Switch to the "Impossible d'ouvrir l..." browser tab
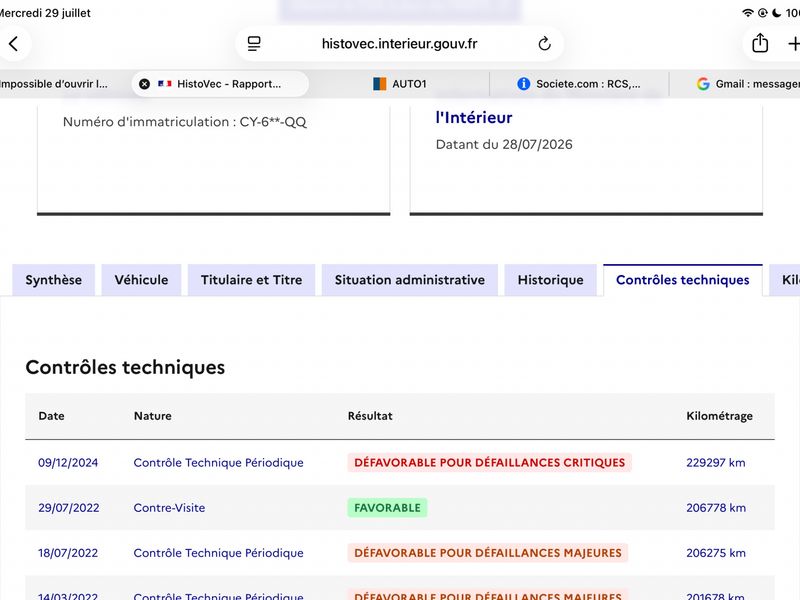800x600 pixels. pyautogui.click(x=54, y=84)
